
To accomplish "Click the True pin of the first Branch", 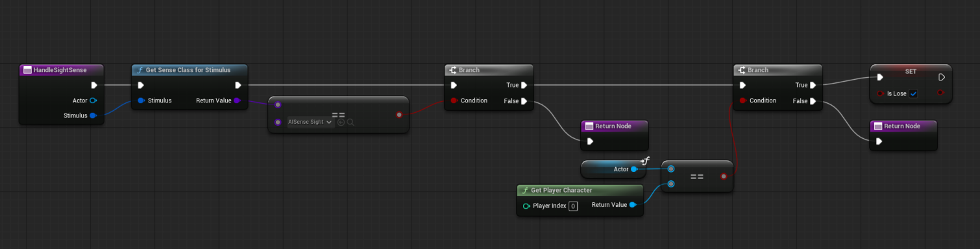I will 524,85.
